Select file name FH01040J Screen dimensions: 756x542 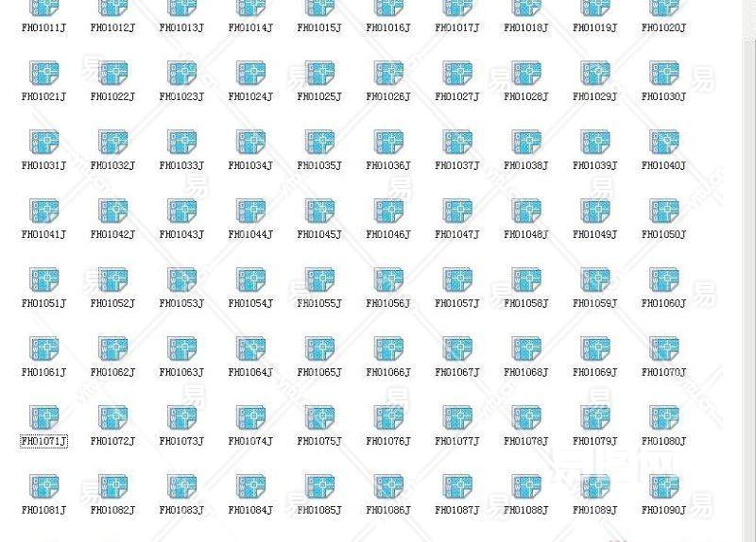[x=664, y=166]
